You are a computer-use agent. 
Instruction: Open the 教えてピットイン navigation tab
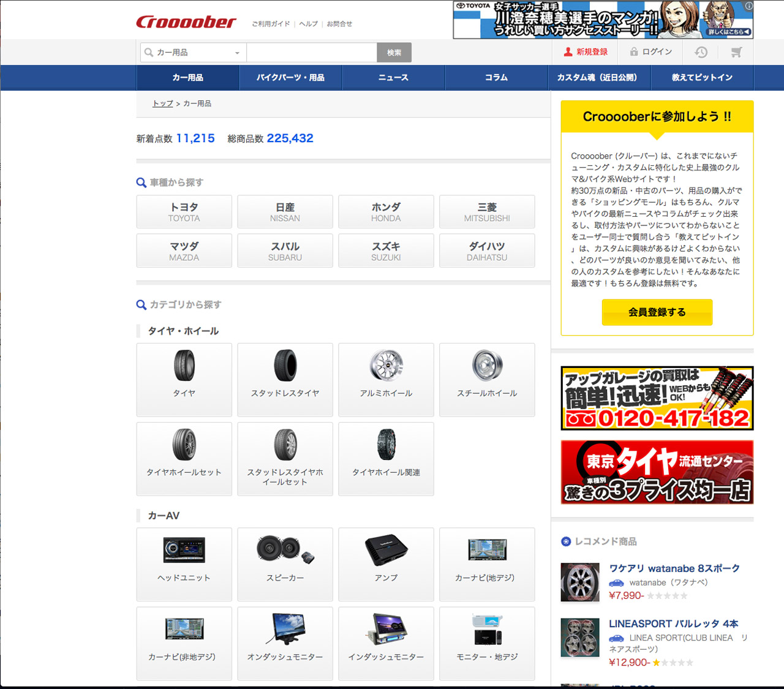tap(703, 78)
